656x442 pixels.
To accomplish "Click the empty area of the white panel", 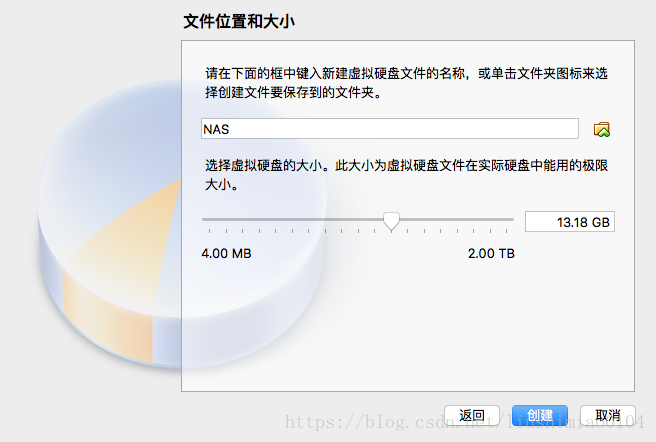I will pyautogui.click(x=408, y=326).
